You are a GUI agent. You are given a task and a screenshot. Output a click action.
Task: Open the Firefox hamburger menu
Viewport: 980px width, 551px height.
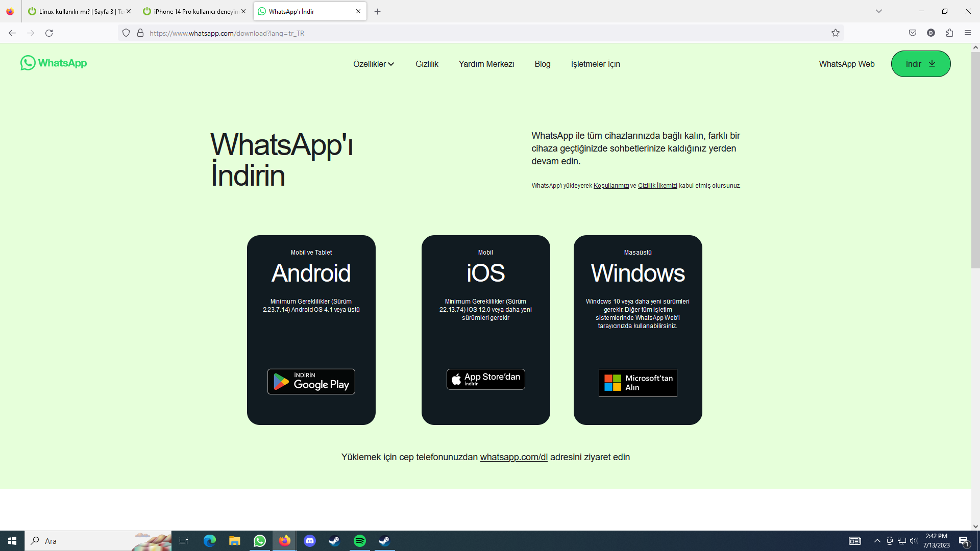[968, 33]
